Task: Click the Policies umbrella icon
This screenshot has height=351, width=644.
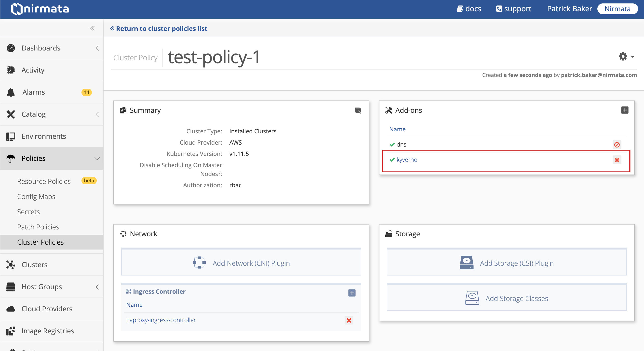Action: (x=11, y=158)
